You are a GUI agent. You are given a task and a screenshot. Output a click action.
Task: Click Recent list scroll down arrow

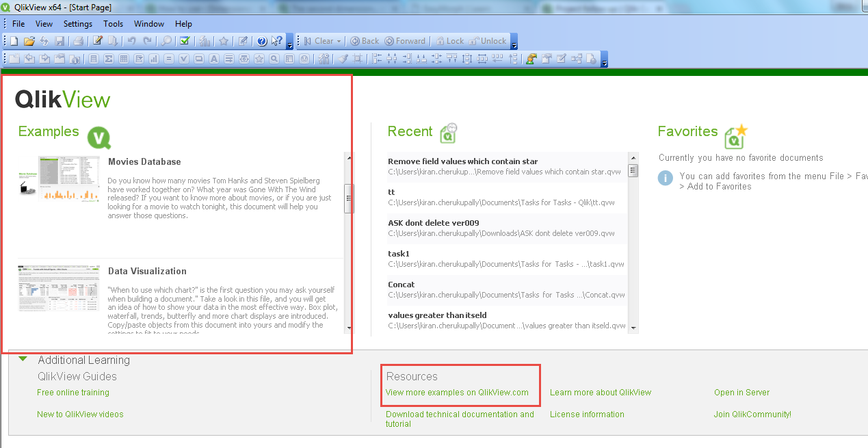(633, 328)
